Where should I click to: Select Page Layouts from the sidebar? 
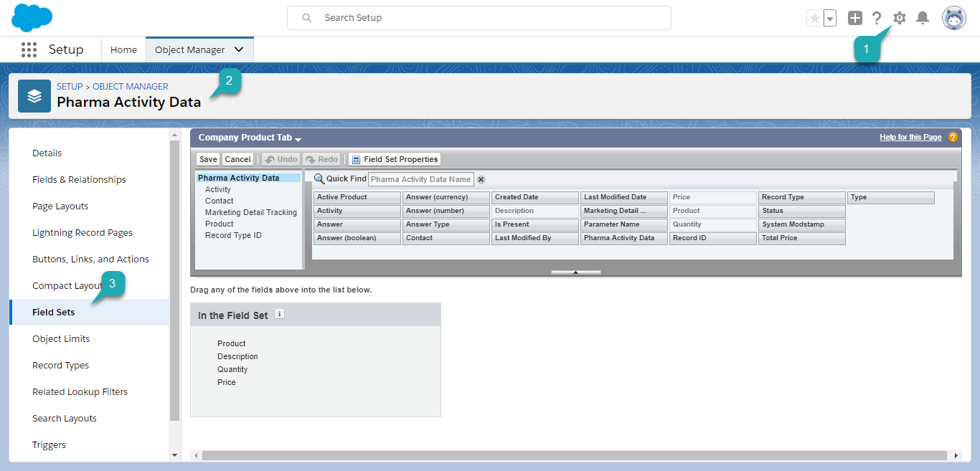(60, 206)
